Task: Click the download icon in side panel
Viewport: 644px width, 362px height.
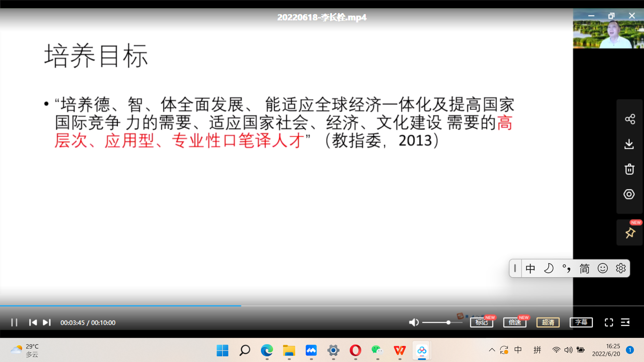Action: click(x=629, y=144)
